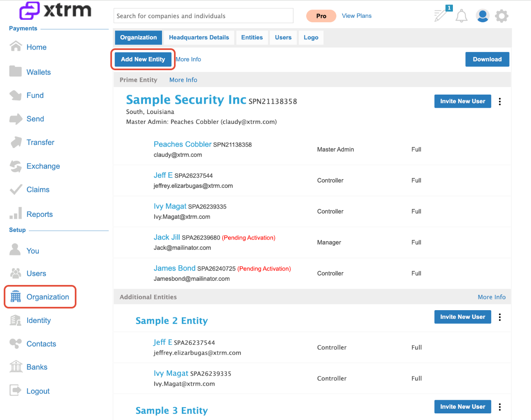This screenshot has height=420, width=531.
Task: Open Jeff E under Sample Security Inc
Action: tap(163, 175)
